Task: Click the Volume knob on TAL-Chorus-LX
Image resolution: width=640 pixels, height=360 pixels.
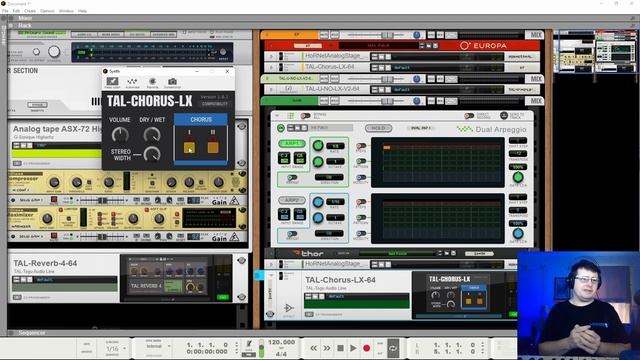Action: point(120,135)
